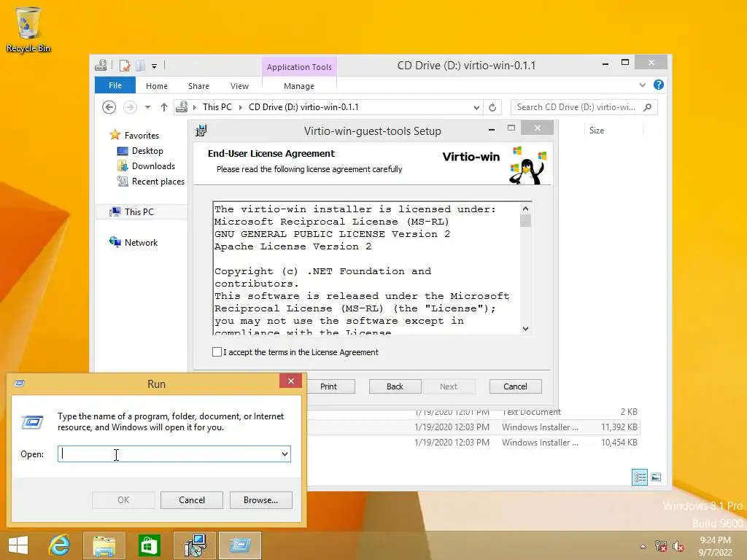The width and height of the screenshot is (747, 560).
Task: Click the New folder quick access icon
Action: 141,66
